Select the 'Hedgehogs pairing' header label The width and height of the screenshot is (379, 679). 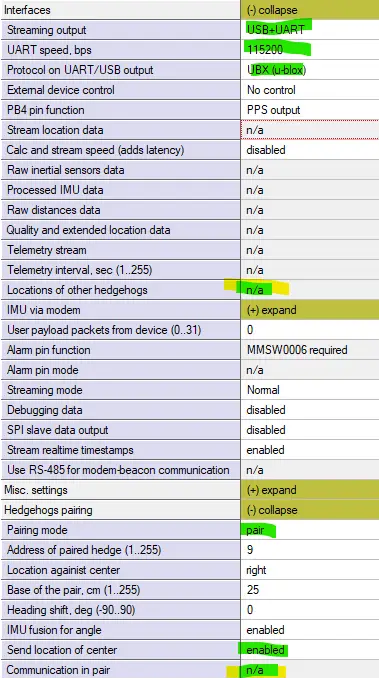coord(48,510)
